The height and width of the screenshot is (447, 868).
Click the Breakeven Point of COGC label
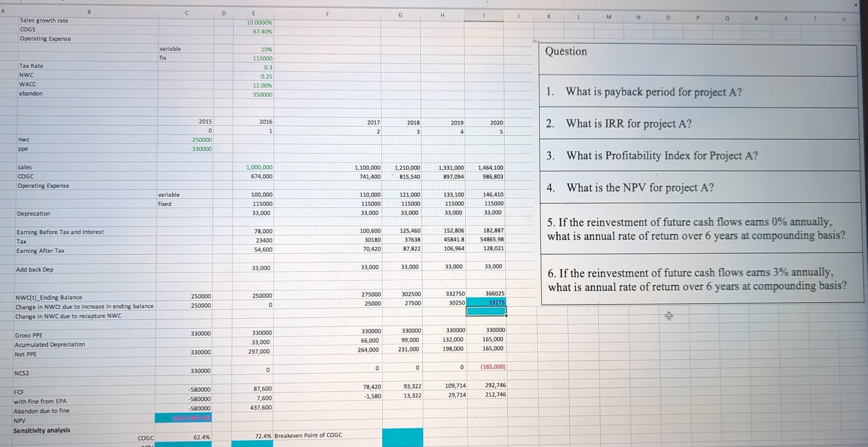click(x=309, y=435)
